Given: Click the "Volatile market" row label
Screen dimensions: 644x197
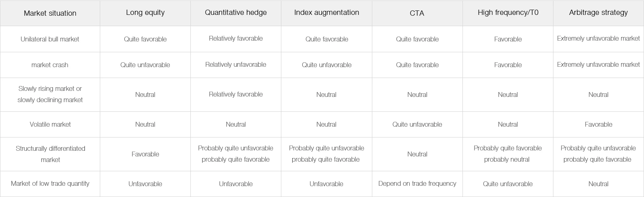Looking at the screenshot, I should click(x=50, y=124).
